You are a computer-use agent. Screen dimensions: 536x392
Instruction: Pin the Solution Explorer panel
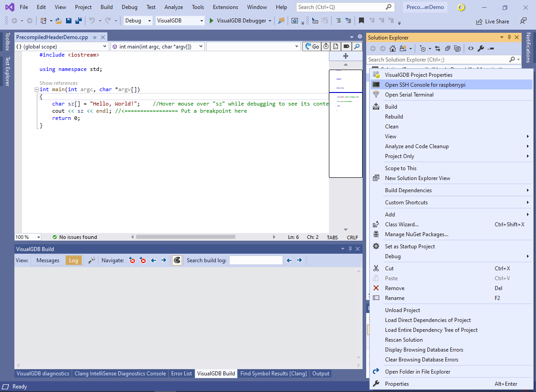(509, 37)
